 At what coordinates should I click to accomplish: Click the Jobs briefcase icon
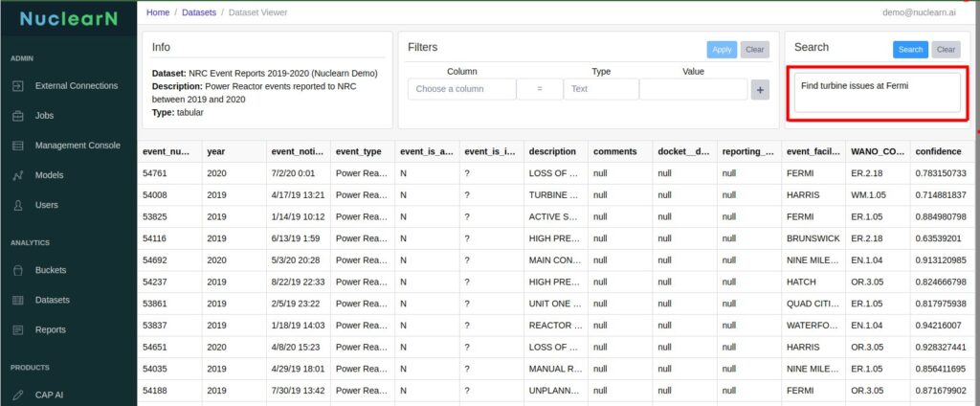click(x=18, y=116)
